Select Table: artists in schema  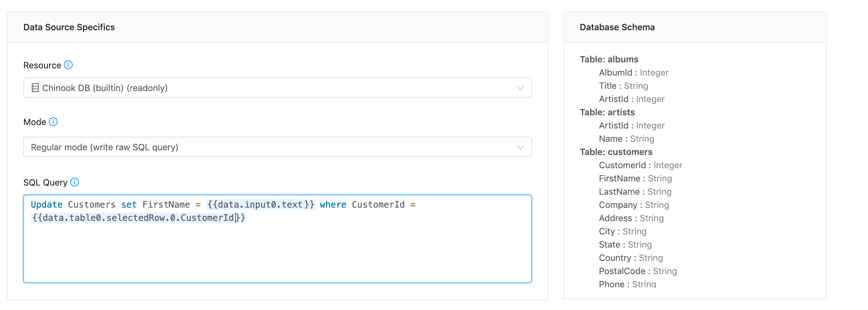click(607, 112)
